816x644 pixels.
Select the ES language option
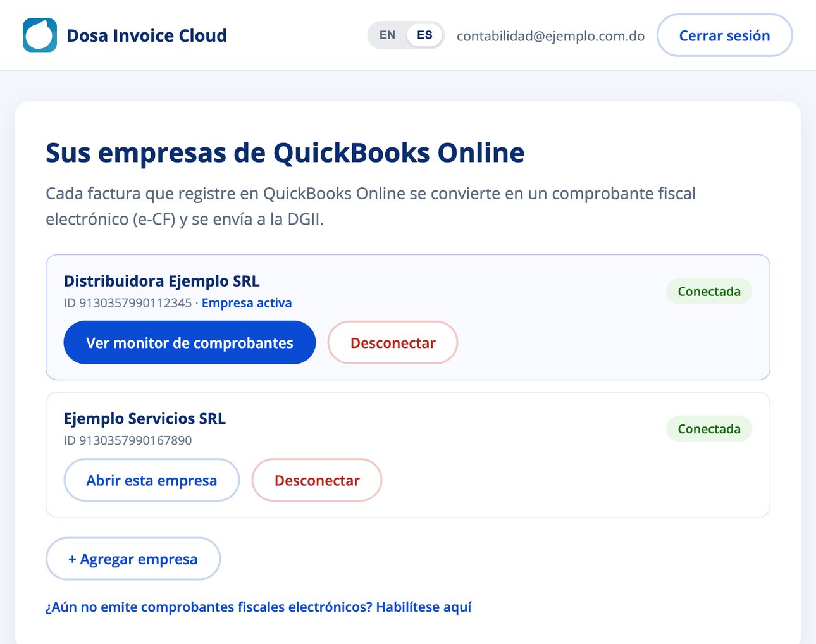[x=424, y=35]
